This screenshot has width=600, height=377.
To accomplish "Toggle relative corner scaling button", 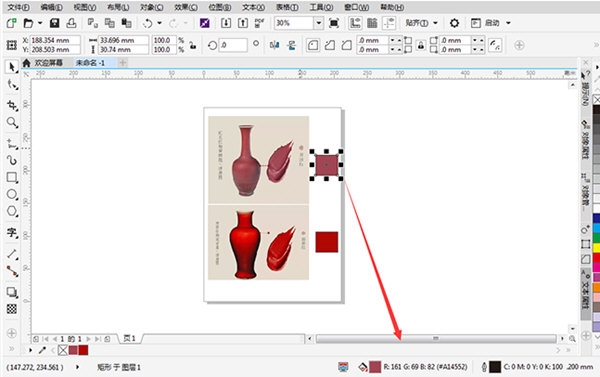I will 495,45.
